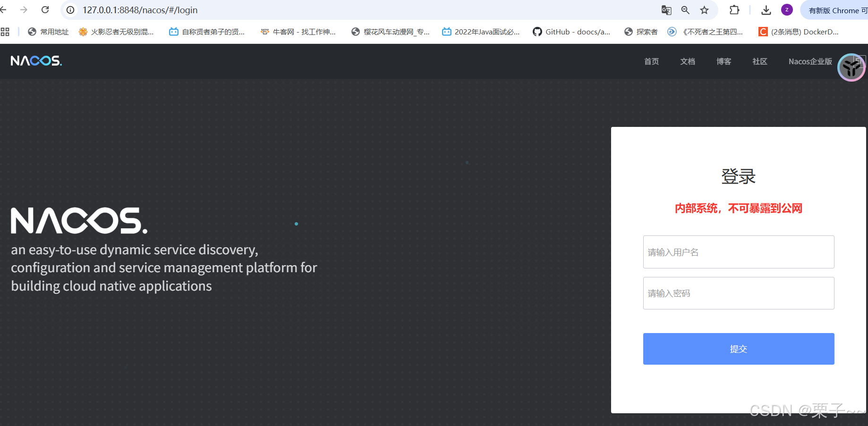Open the downloads icon
This screenshot has height=426, width=868.
[766, 10]
